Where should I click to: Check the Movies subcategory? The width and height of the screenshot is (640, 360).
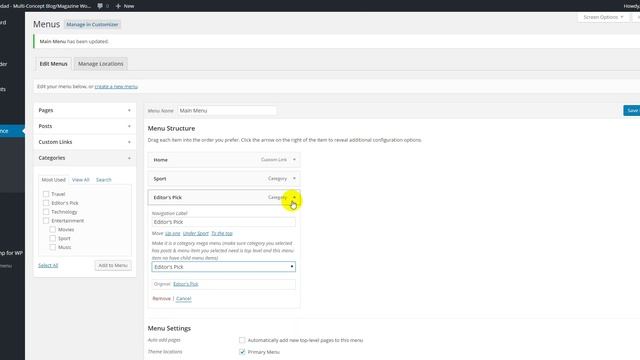[53, 229]
